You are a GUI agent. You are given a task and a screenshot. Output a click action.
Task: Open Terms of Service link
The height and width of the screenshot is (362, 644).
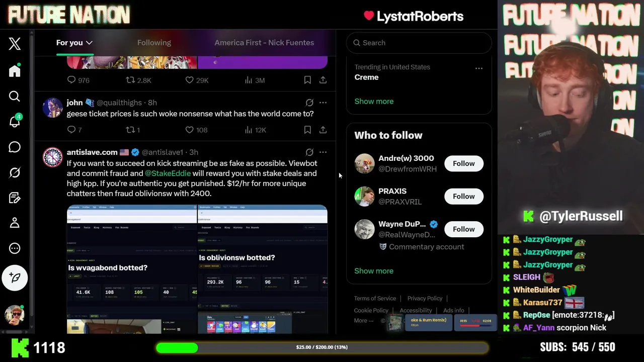375,298
